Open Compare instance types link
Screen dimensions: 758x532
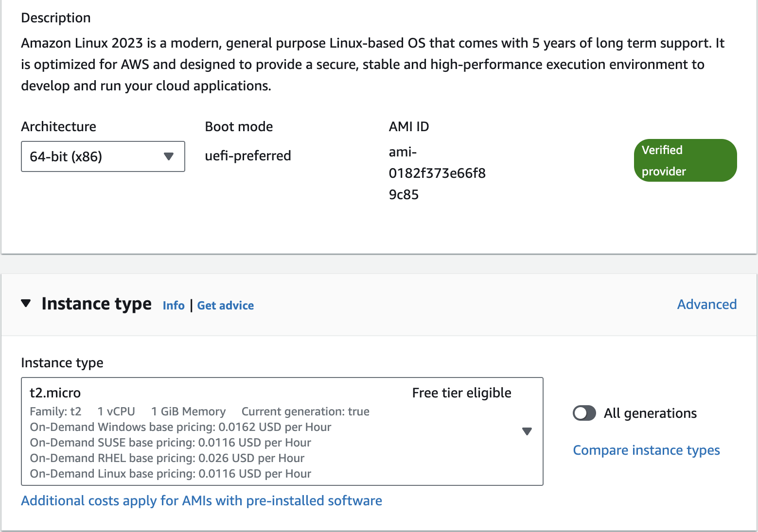[x=646, y=450]
